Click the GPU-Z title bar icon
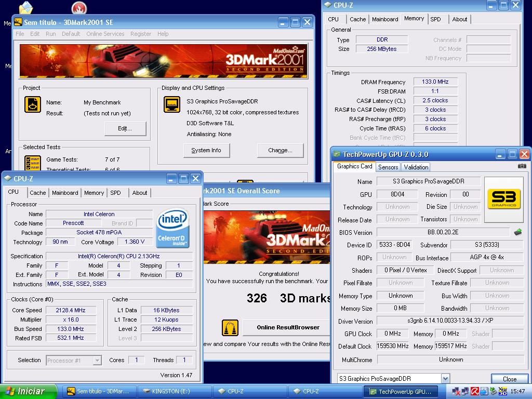The height and width of the screenshot is (399, 532). (x=337, y=154)
